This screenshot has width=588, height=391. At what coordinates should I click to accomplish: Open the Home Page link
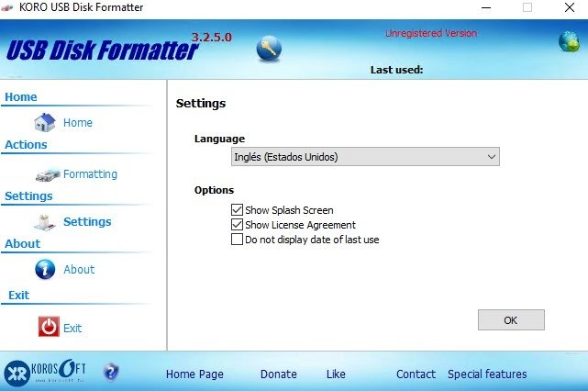click(194, 374)
